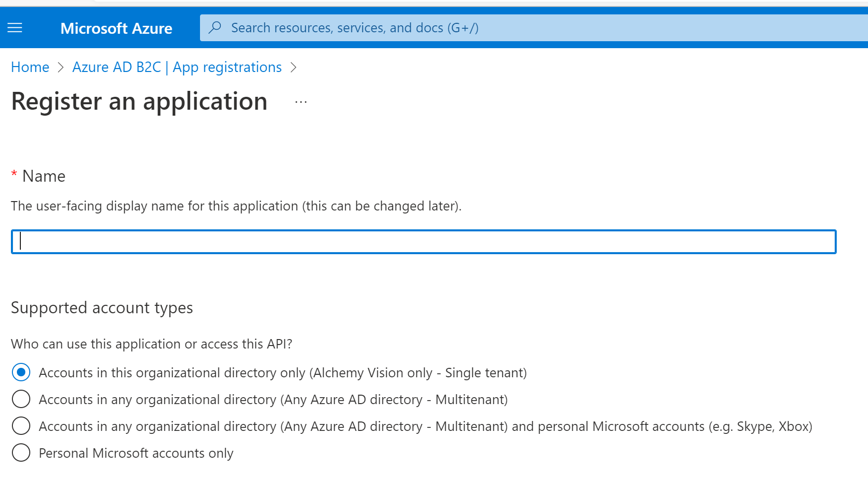Select Multitenant organizational directory accounts
The height and width of the screenshot is (487, 868).
tap(21, 399)
